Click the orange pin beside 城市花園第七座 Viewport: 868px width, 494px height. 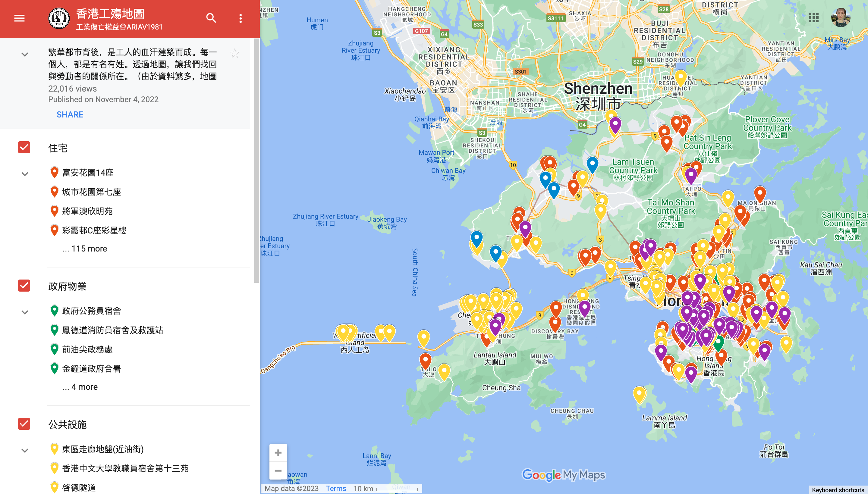pos(54,192)
